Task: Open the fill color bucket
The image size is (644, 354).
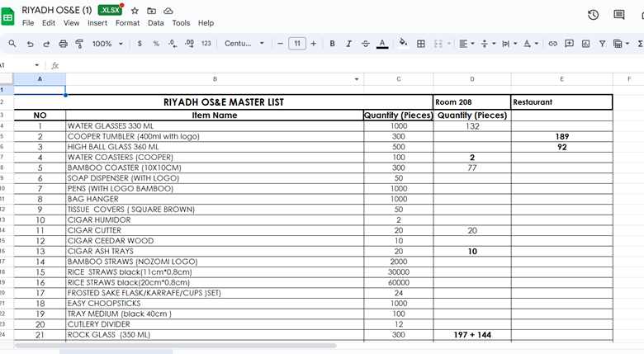Action: point(403,44)
